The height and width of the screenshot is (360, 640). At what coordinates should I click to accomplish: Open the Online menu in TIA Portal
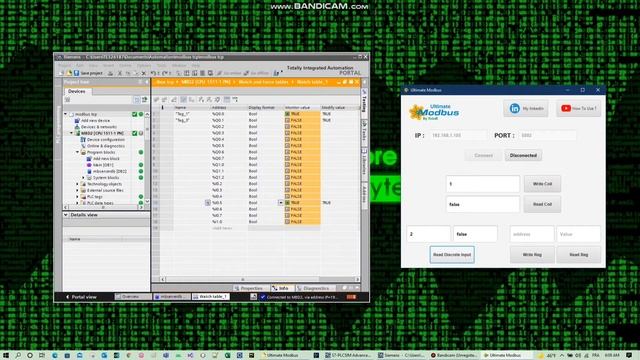coord(125,65)
